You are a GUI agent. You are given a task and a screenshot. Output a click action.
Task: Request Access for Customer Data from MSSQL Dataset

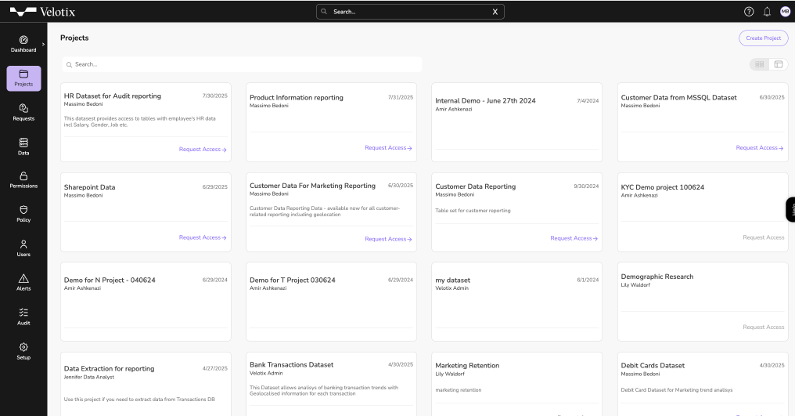[x=759, y=148]
